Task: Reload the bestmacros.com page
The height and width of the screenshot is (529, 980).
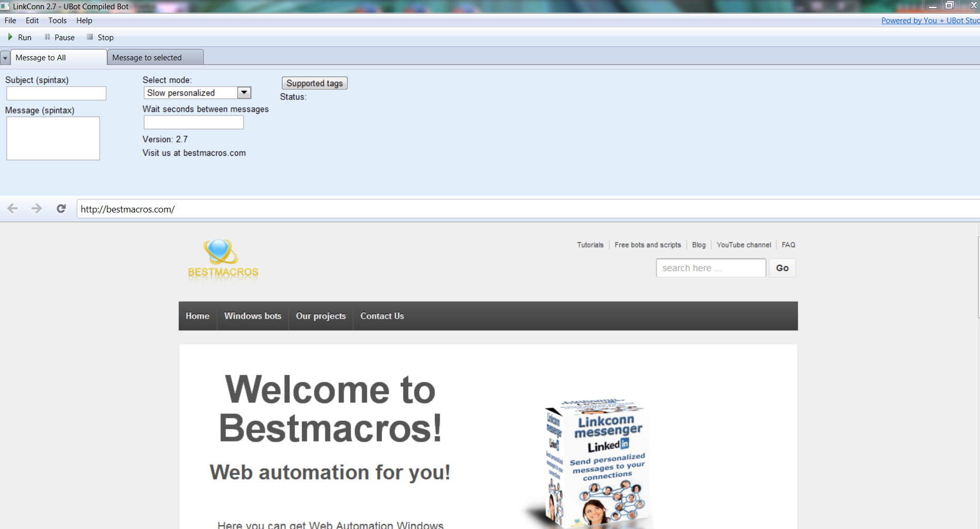Action: click(61, 209)
